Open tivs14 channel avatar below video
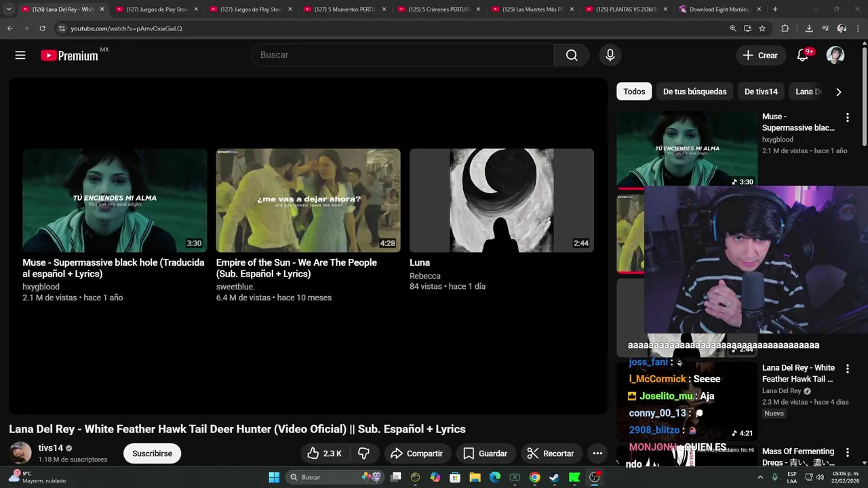The image size is (868, 488). (20, 453)
